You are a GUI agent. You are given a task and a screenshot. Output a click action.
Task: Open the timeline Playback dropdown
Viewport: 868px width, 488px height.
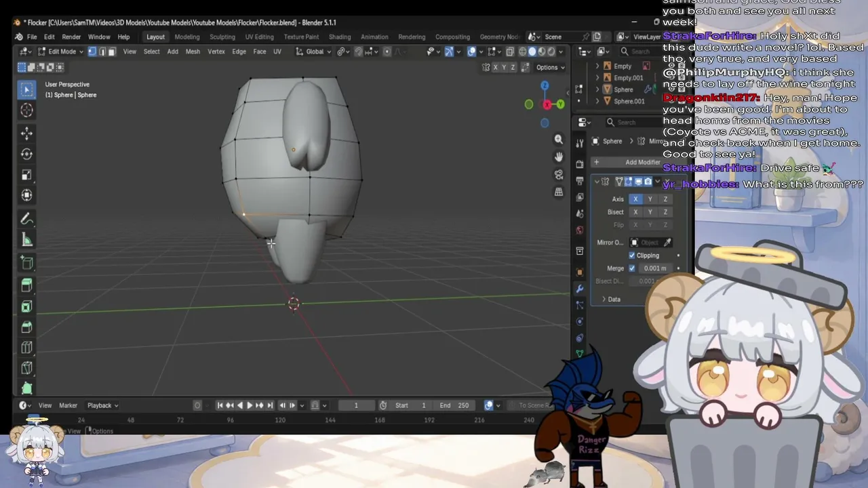click(x=102, y=405)
